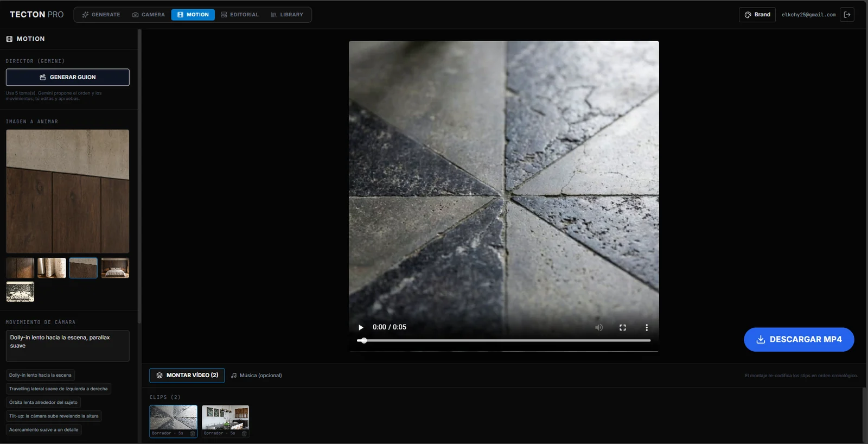Select the bedroom image thumbnail

click(115, 268)
